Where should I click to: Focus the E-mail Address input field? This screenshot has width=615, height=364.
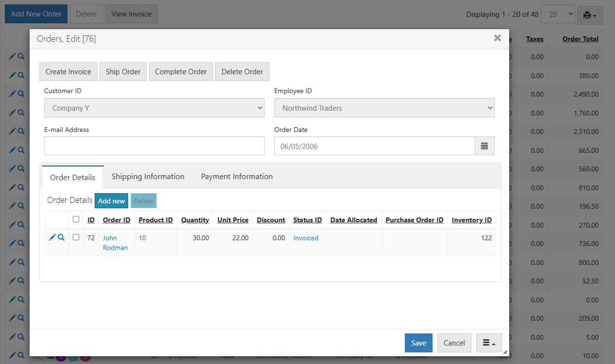point(154,146)
